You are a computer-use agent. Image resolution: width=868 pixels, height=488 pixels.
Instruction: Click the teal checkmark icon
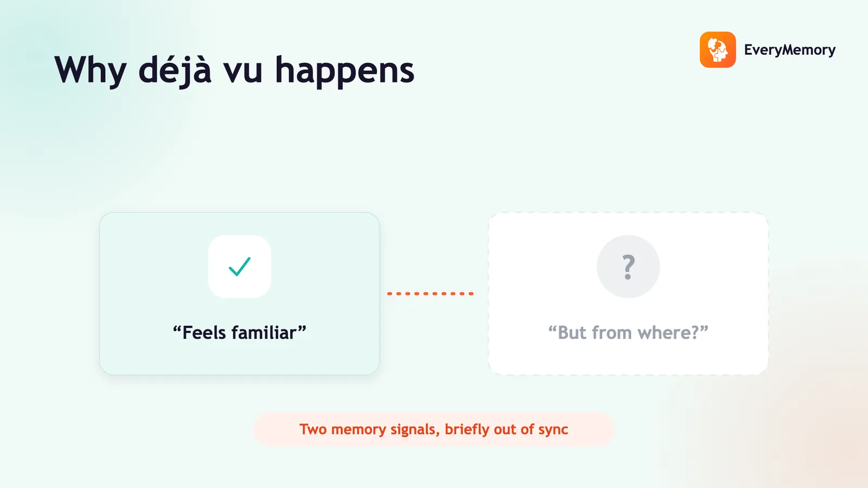click(x=239, y=266)
